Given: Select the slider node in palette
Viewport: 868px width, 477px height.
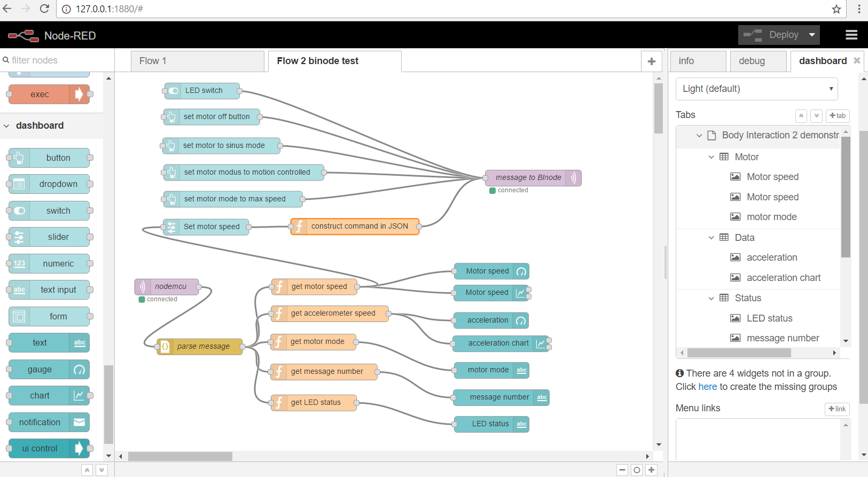Looking at the screenshot, I should pos(50,237).
